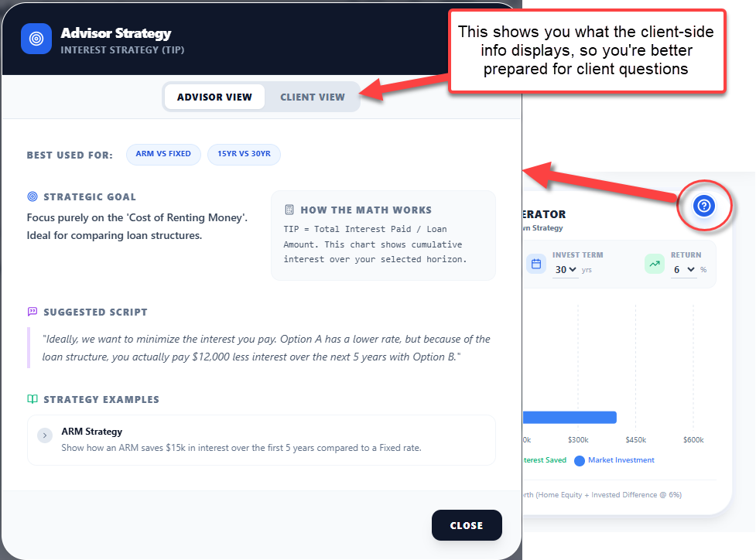The height and width of the screenshot is (560, 756).
Task: Switch to the Advisor View tab
Action: click(214, 97)
